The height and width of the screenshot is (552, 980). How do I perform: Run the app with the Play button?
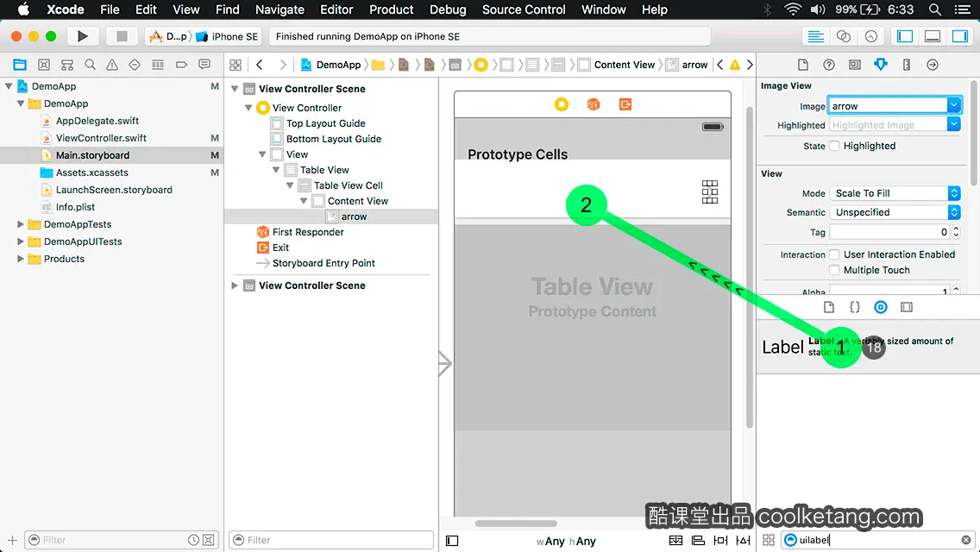point(82,36)
